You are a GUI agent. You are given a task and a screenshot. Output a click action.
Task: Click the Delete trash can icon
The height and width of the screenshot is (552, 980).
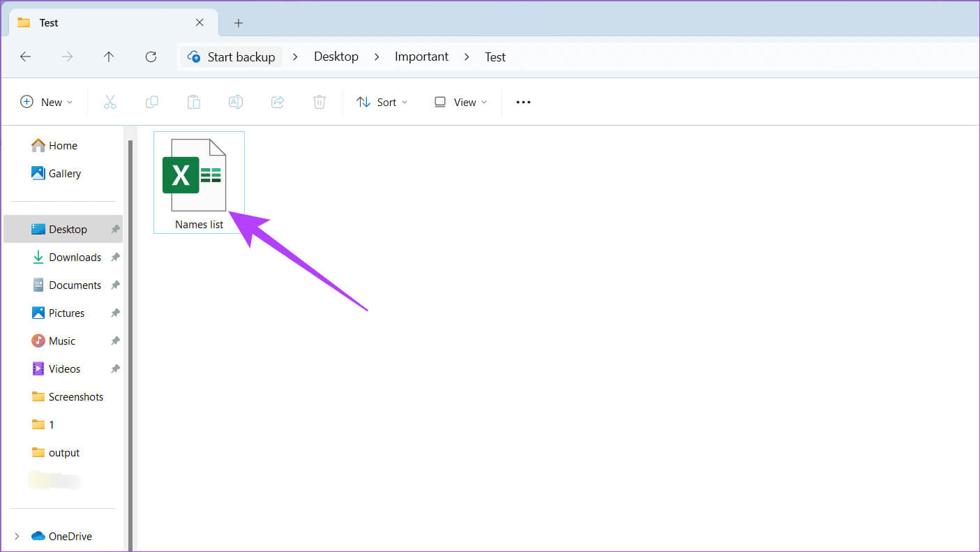319,102
